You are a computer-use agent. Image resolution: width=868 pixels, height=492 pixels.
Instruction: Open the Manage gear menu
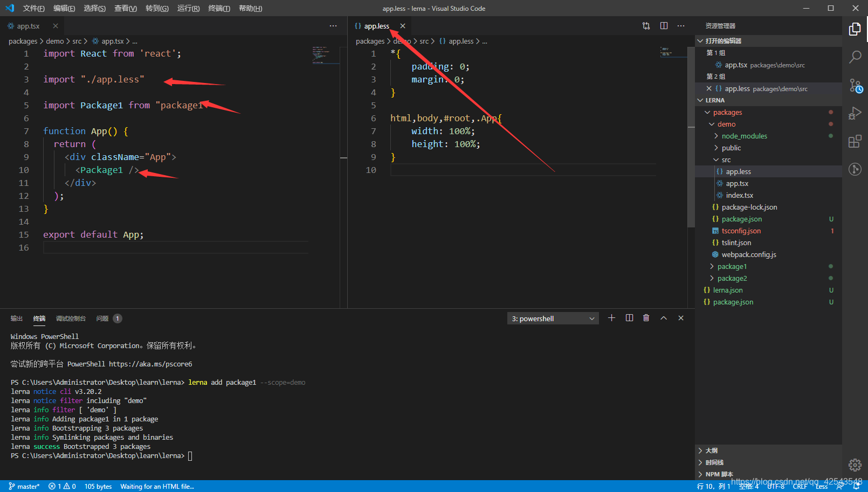(855, 465)
